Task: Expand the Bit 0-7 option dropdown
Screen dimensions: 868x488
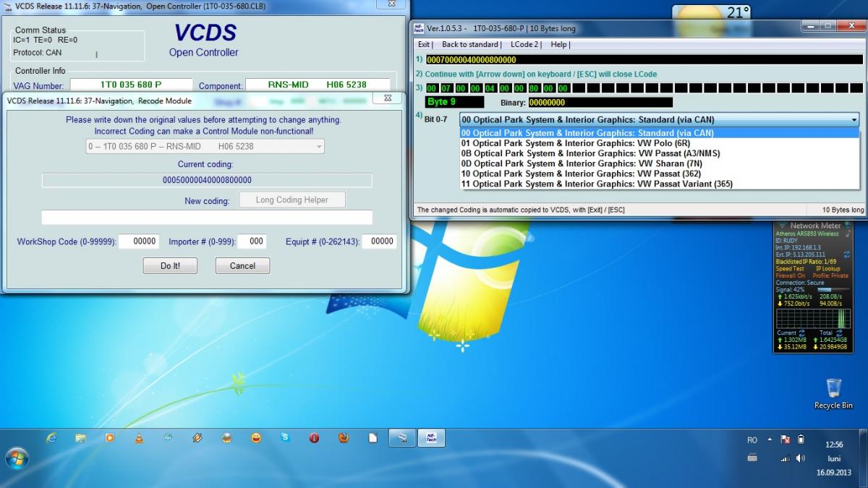Action: [x=854, y=120]
